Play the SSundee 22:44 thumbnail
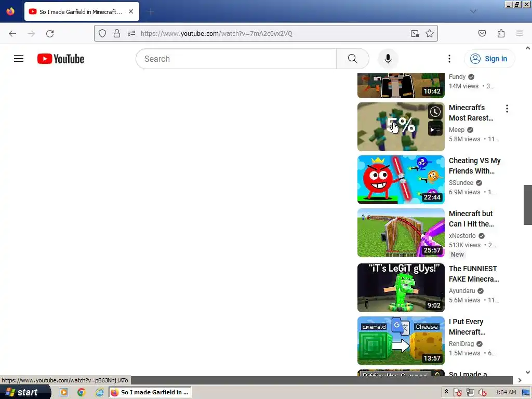Viewport: 532px width, 399px height. pos(401,179)
